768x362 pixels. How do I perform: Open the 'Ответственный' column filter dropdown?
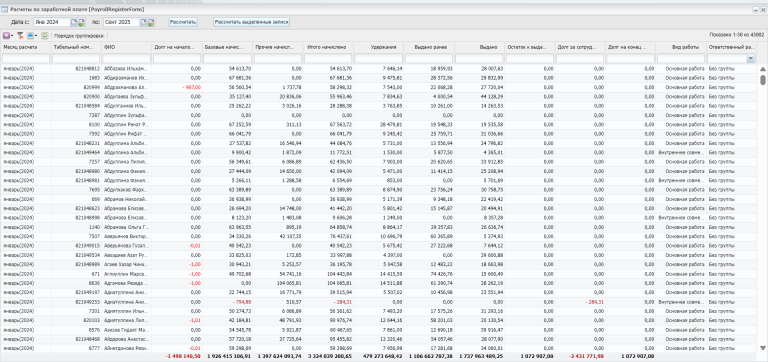(750, 58)
